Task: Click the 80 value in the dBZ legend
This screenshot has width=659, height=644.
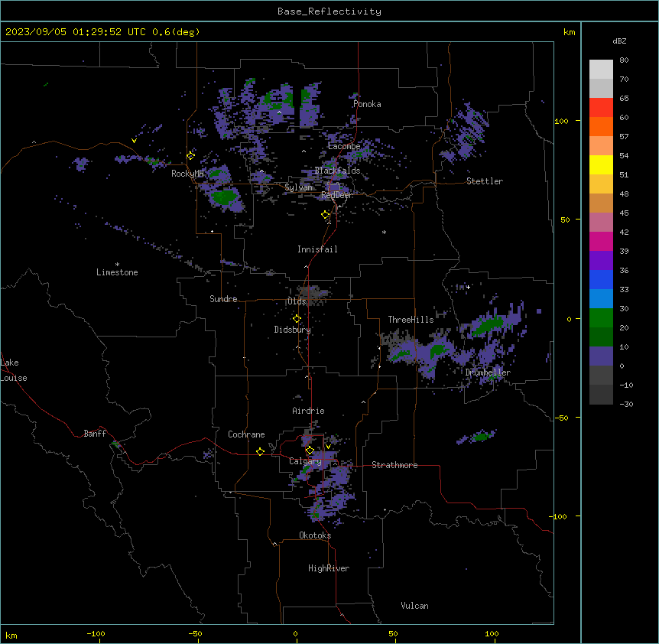Action: click(624, 60)
